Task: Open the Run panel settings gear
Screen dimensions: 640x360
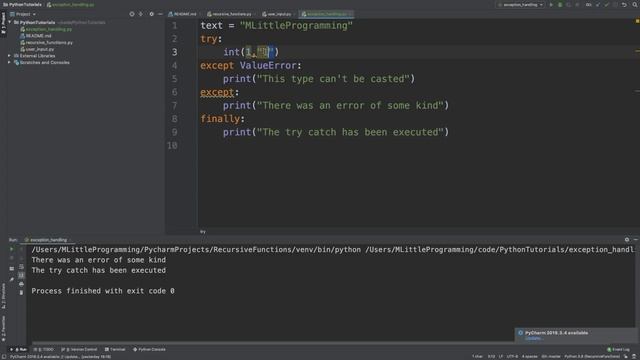Action: [x=627, y=240]
